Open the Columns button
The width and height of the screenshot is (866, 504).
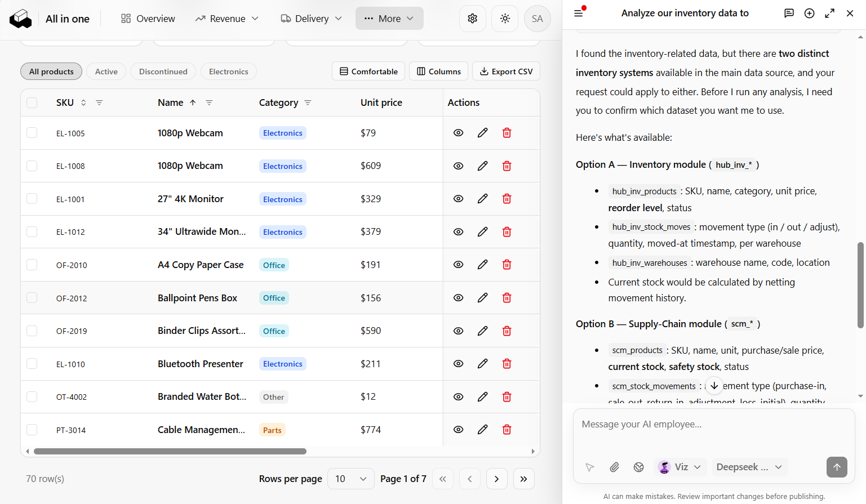pyautogui.click(x=438, y=72)
